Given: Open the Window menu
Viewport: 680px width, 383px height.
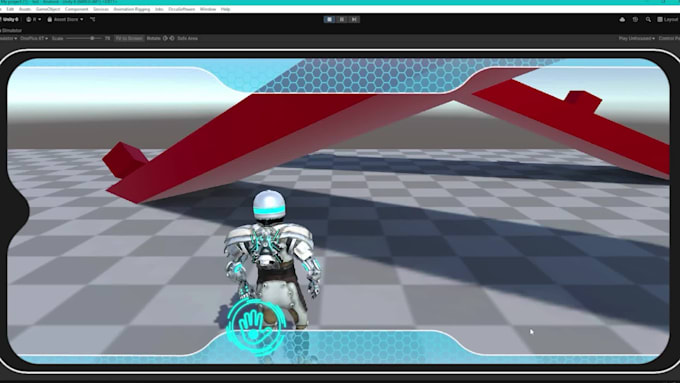Looking at the screenshot, I should (x=208, y=9).
